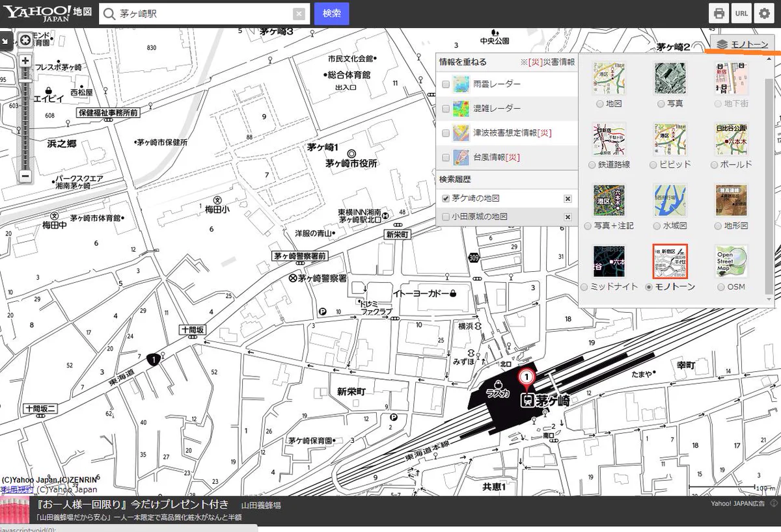The width and height of the screenshot is (781, 532).
Task: Enable the 雨雲レーダー overlay checkbox
Action: (x=446, y=85)
